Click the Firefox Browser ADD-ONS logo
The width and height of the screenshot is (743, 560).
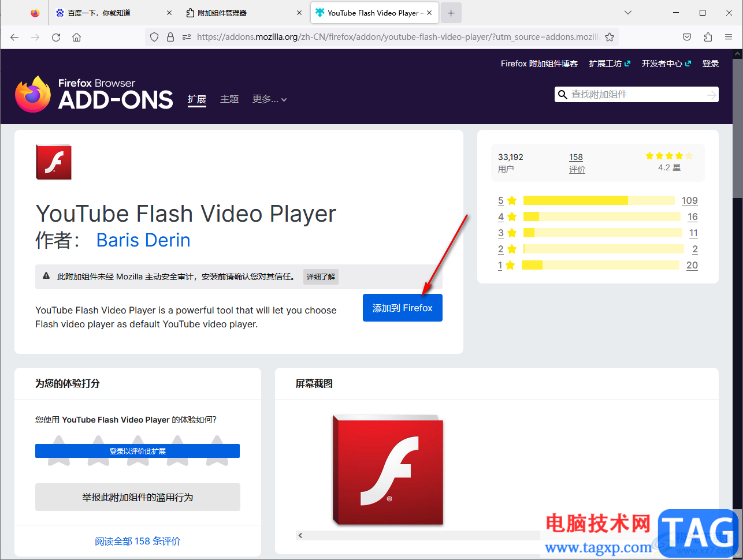tap(94, 94)
